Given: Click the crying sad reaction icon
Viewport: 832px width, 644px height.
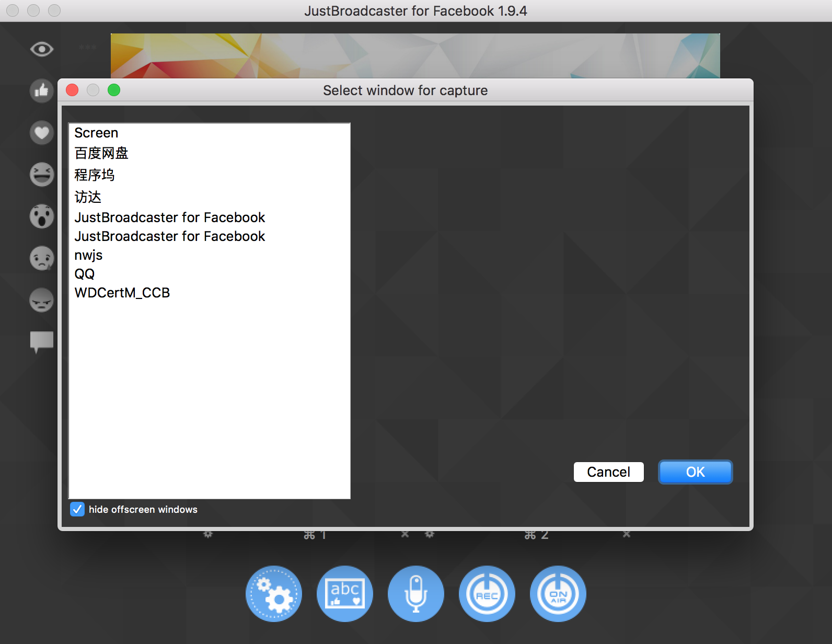Looking at the screenshot, I should point(42,258).
